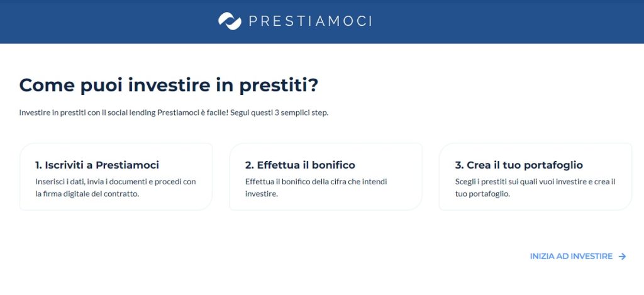Click the title 3. Crea il tuo portafoglio
Viewport: 644px width, 295px height.
[519, 165]
